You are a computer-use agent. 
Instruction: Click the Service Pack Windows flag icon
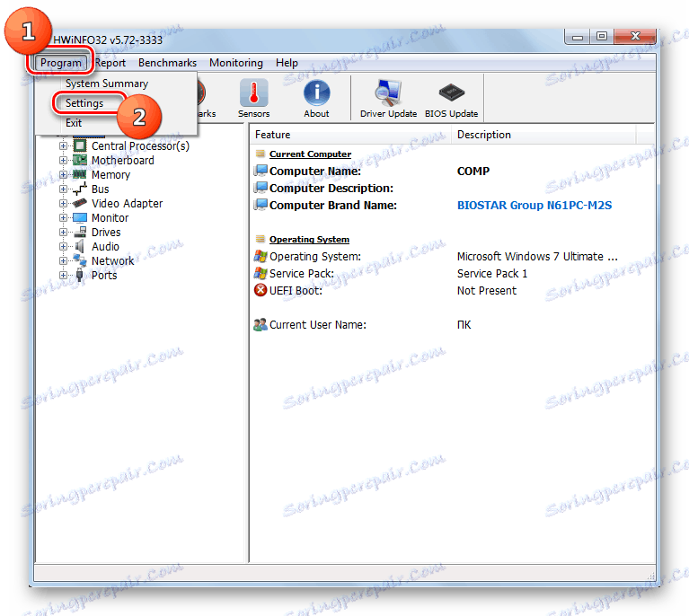point(261,273)
